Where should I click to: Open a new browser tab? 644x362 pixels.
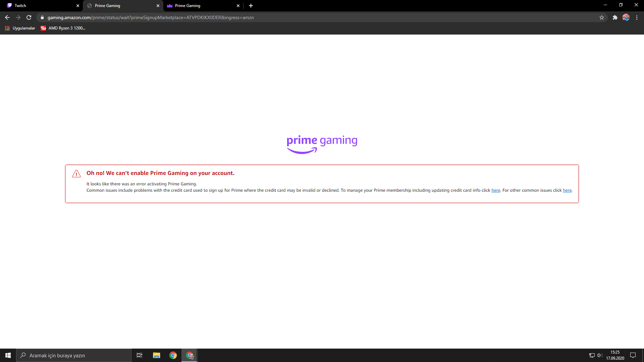(251, 6)
